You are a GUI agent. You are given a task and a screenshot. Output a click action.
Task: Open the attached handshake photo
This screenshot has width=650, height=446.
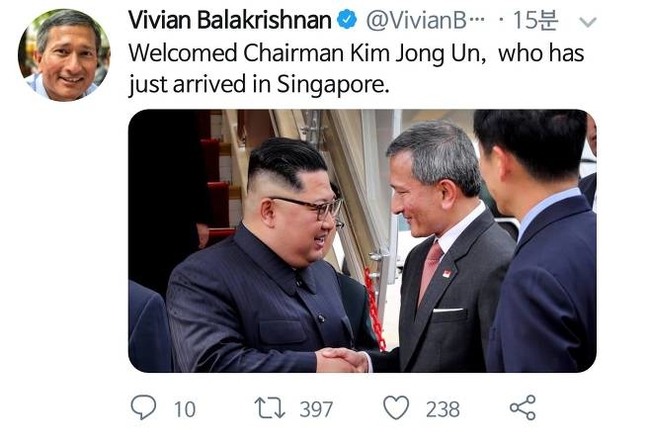click(x=362, y=241)
